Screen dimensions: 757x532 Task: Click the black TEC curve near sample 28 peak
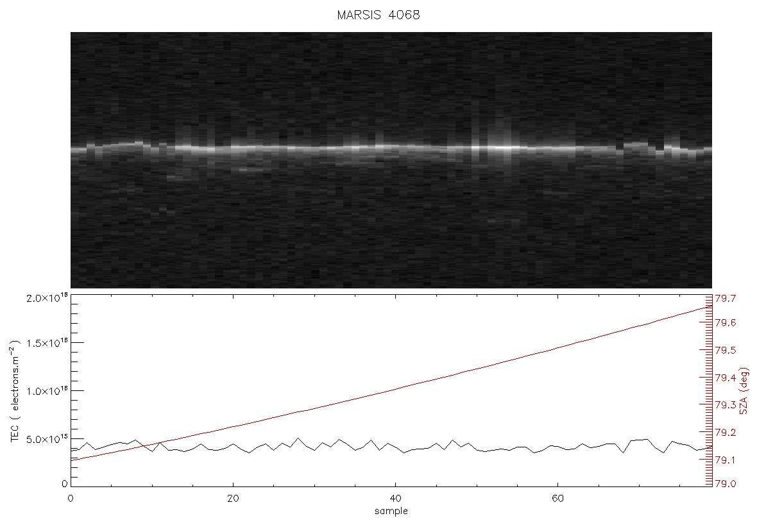click(298, 438)
